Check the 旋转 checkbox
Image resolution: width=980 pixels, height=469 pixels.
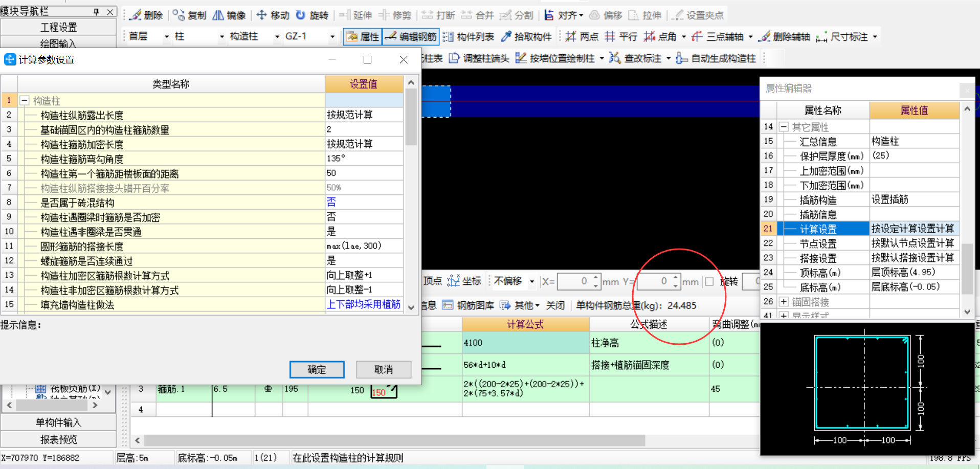coord(709,281)
